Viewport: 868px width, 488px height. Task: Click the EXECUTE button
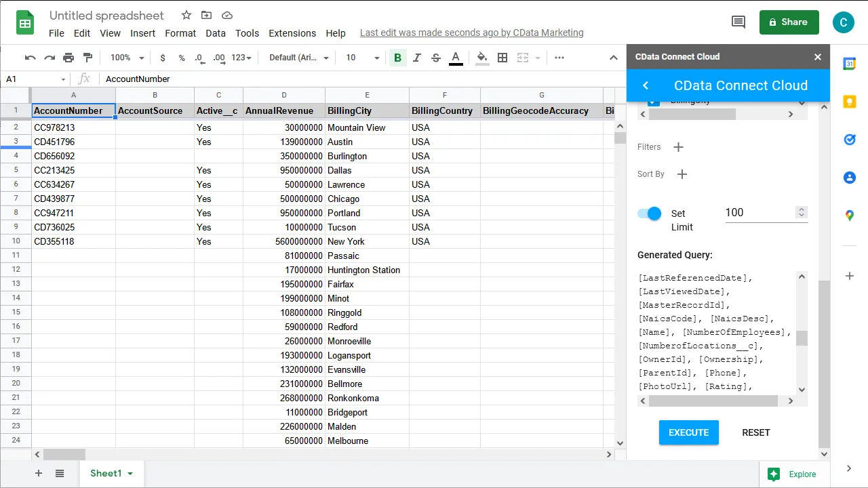tap(689, 432)
